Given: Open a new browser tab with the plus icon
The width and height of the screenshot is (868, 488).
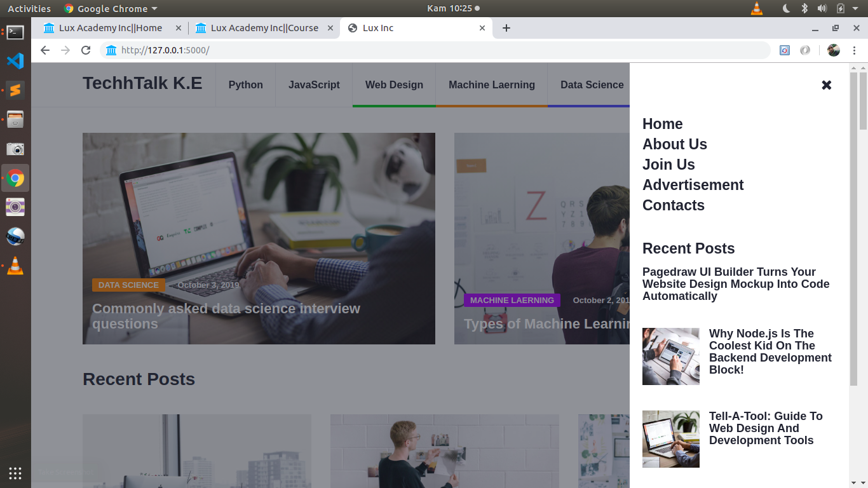Looking at the screenshot, I should [506, 28].
